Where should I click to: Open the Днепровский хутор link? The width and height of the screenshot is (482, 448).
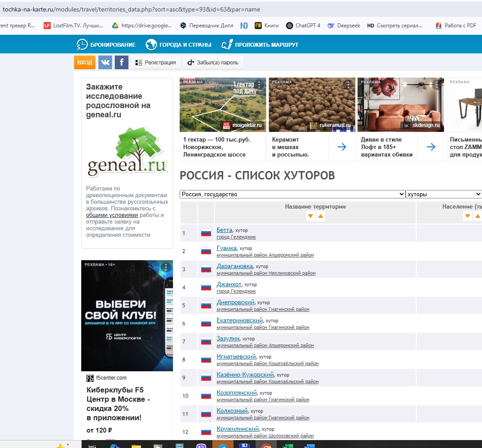[235, 302]
